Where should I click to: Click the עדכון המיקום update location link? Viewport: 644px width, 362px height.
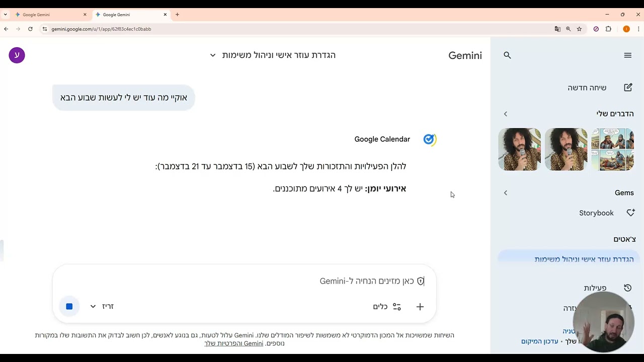[x=540, y=341]
